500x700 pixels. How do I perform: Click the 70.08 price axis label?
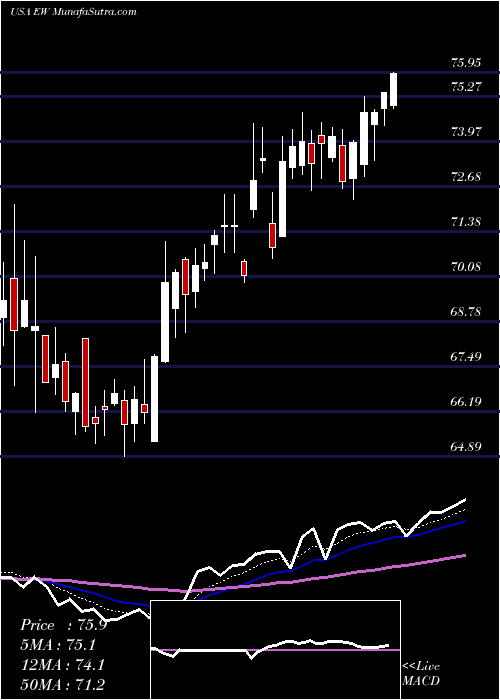coord(466,267)
